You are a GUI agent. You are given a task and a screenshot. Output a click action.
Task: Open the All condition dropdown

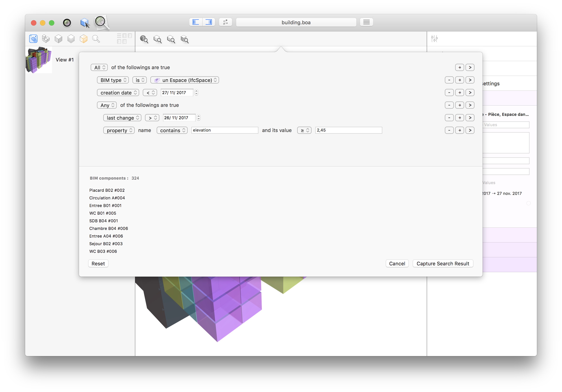99,67
